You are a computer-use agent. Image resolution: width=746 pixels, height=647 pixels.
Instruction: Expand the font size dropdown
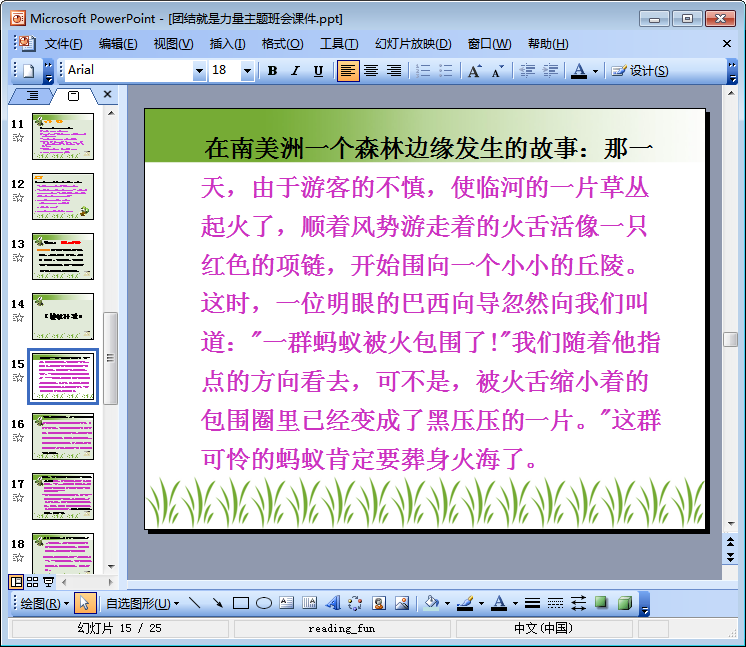pos(248,71)
